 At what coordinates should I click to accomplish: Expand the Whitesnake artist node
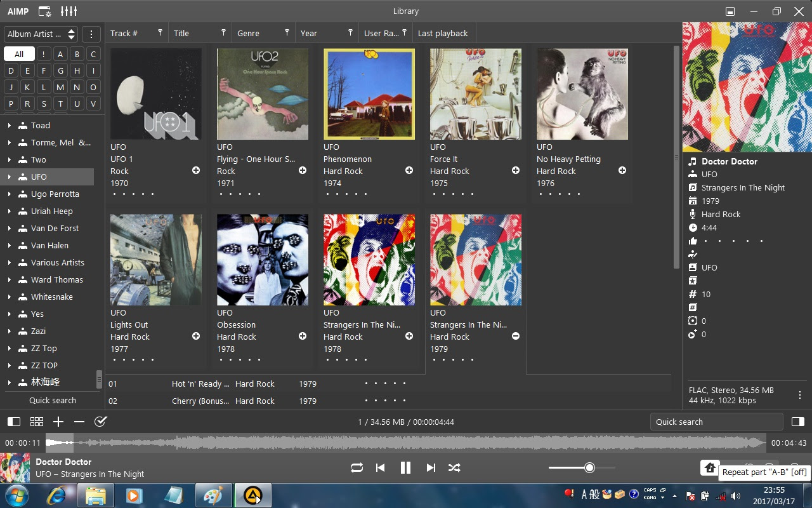coord(9,297)
